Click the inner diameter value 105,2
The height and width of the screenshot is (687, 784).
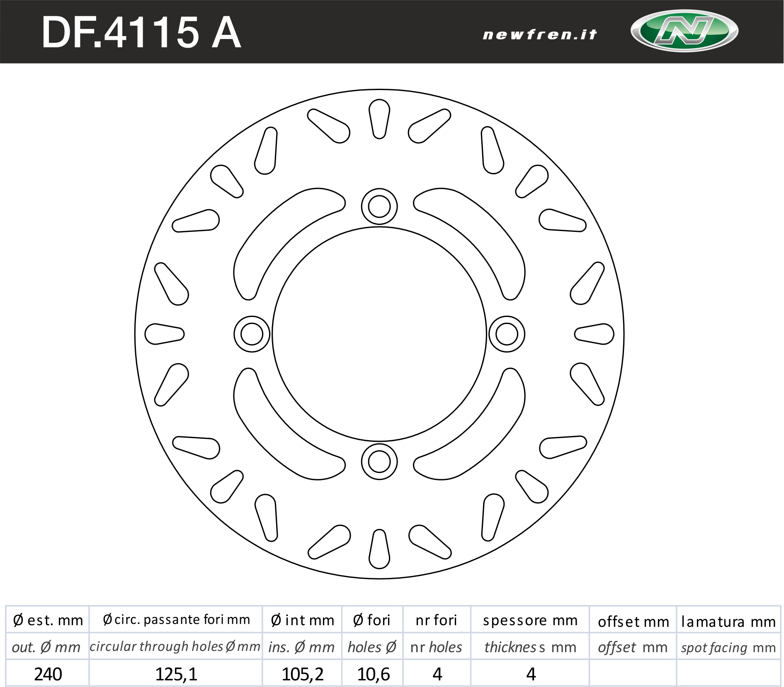tap(302, 674)
